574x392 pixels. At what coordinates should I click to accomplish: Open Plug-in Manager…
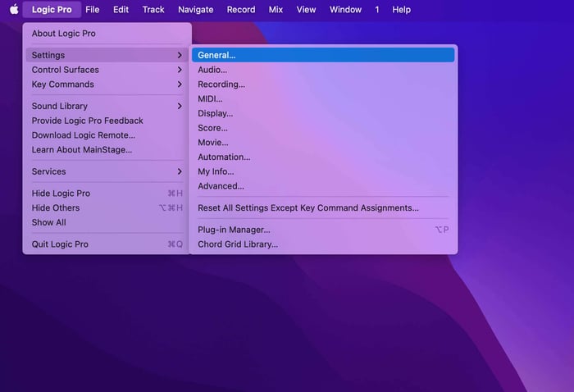pyautogui.click(x=323, y=230)
